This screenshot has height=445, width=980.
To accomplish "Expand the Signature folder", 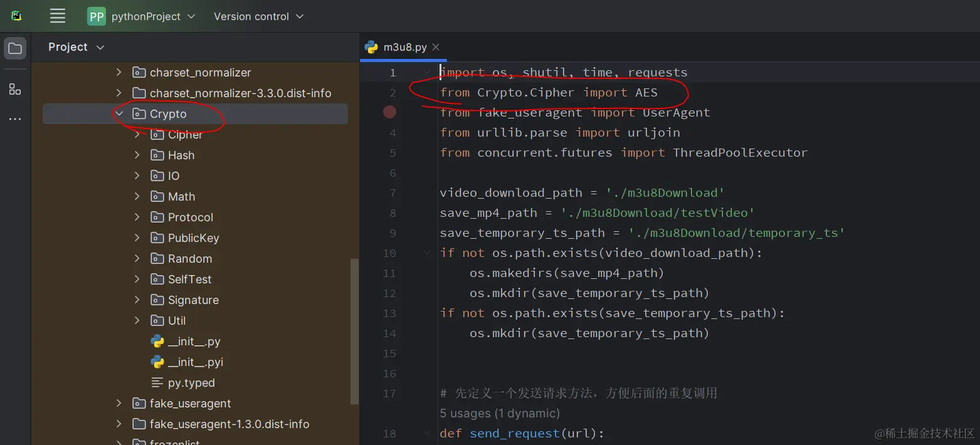I will coord(137,300).
